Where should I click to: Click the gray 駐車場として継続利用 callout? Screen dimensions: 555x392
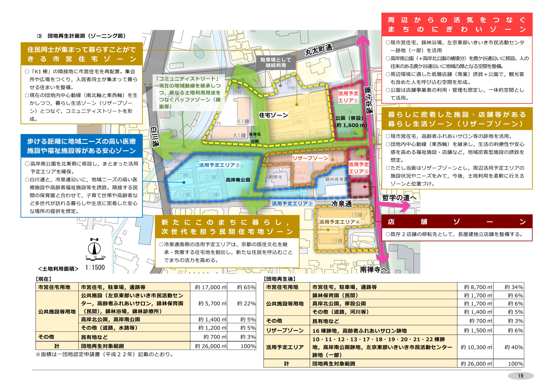[x=276, y=62]
